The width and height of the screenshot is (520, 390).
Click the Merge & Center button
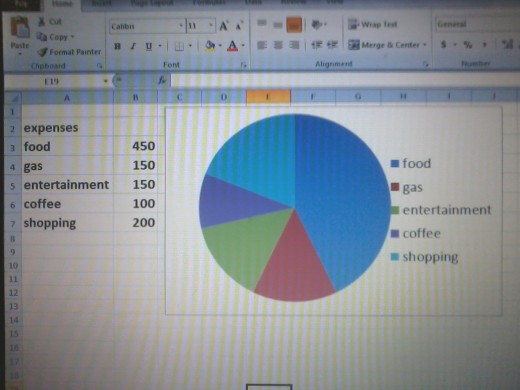coord(384,45)
